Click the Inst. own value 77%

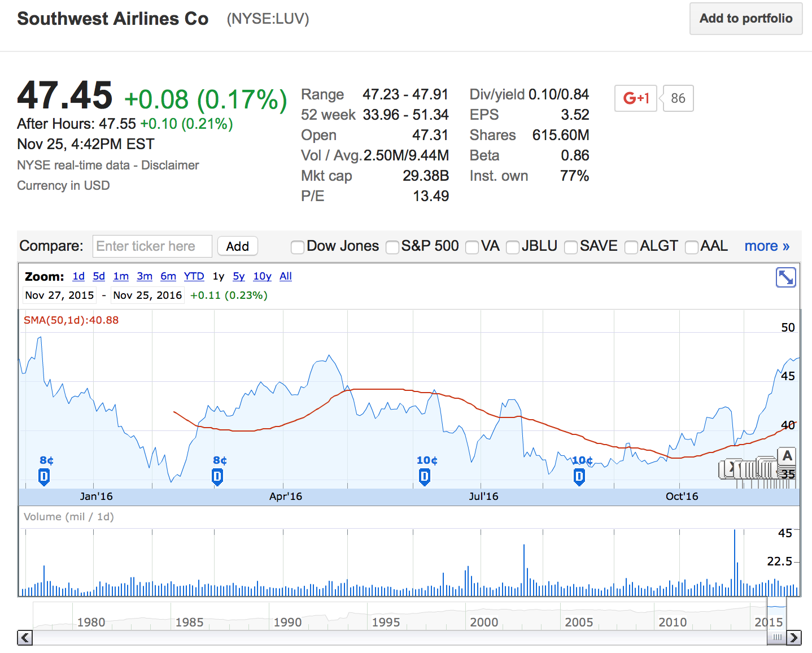pyautogui.click(x=574, y=176)
